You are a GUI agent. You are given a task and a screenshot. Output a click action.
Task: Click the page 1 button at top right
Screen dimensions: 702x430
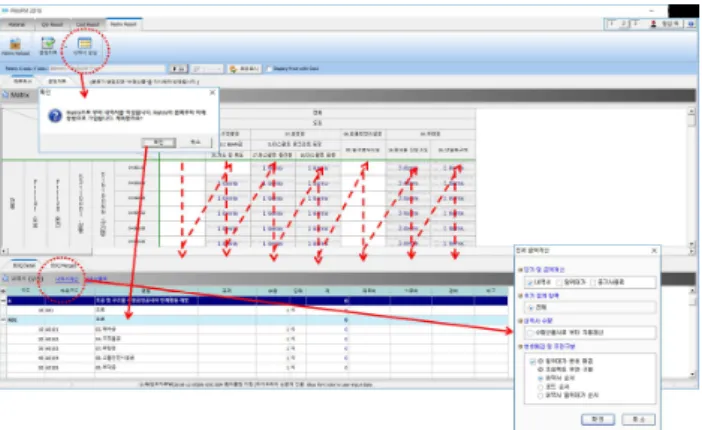(x=611, y=24)
